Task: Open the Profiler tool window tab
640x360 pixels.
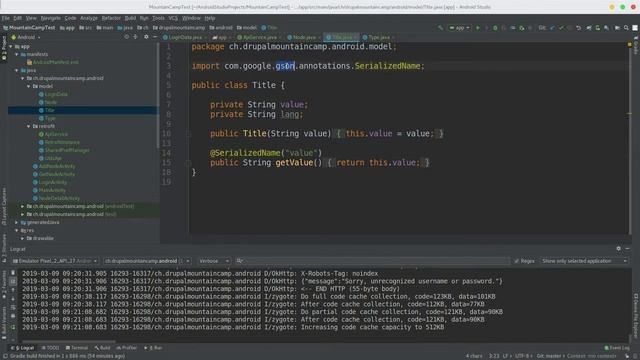Action: click(127, 348)
